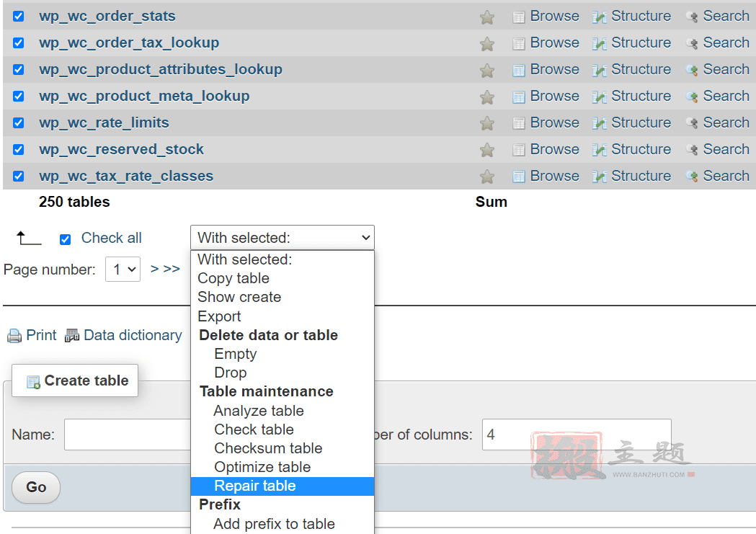Select the first 'With selected:' list option

283,259
